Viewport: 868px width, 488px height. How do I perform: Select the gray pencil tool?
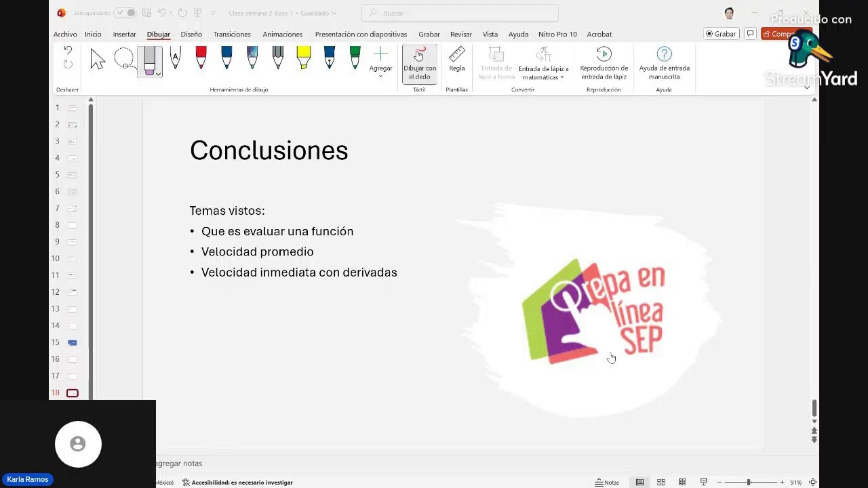(x=278, y=58)
